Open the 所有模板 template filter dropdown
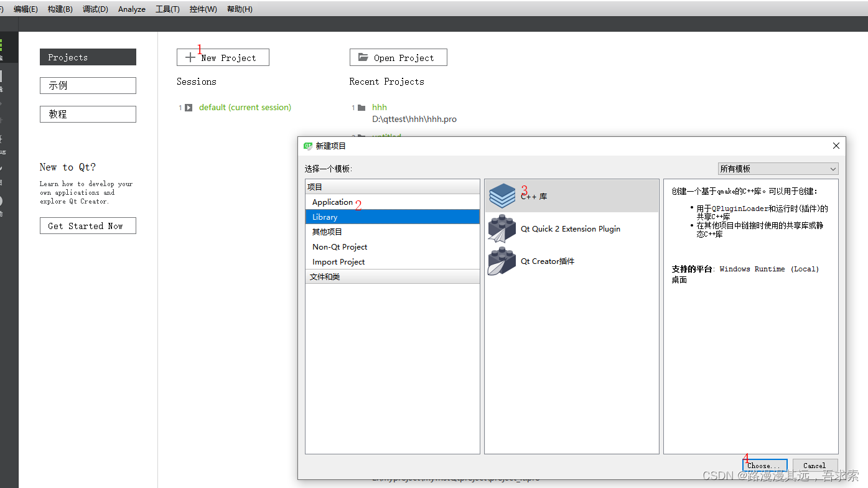Viewport: 868px width, 488px height. (778, 169)
